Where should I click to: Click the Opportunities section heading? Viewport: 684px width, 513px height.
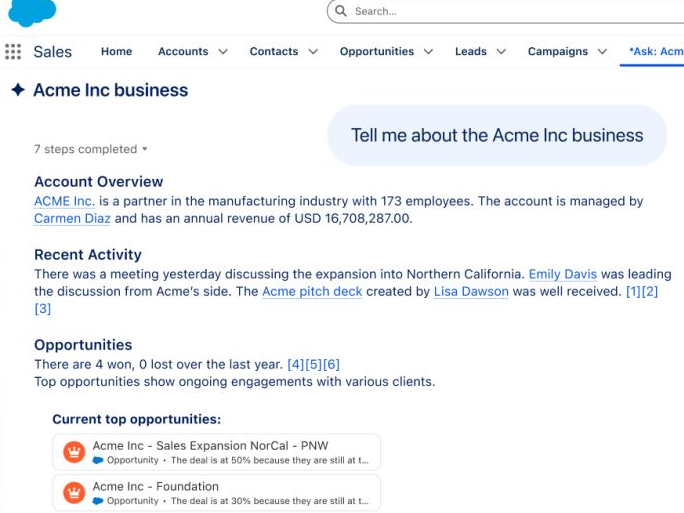[83, 345]
